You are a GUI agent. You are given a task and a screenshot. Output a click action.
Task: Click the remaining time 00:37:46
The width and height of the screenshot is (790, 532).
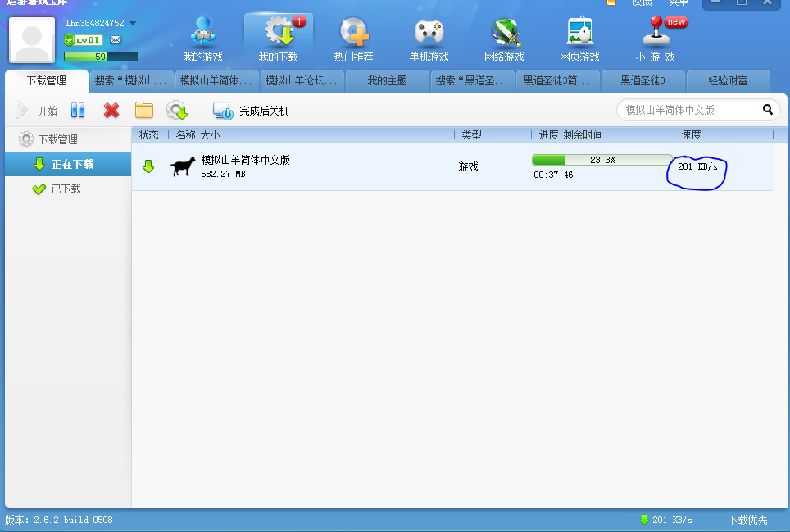553,175
